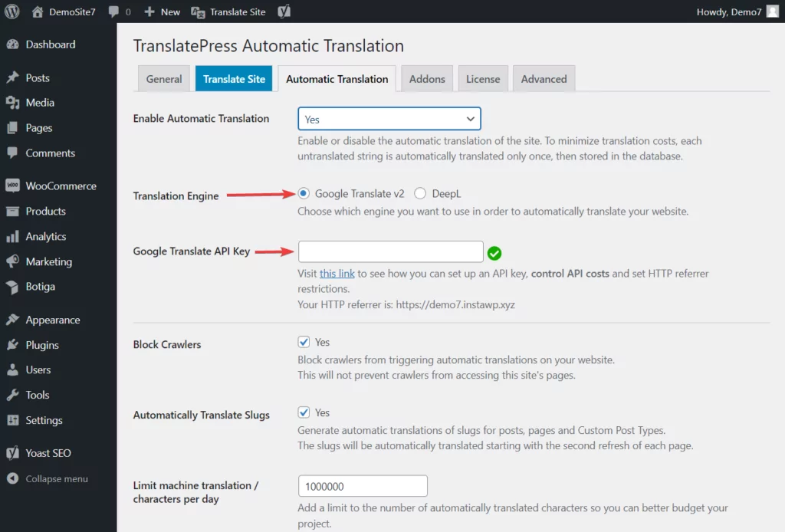This screenshot has width=785, height=532.
Task: Click the green API key valid checkmark
Action: pyautogui.click(x=494, y=253)
